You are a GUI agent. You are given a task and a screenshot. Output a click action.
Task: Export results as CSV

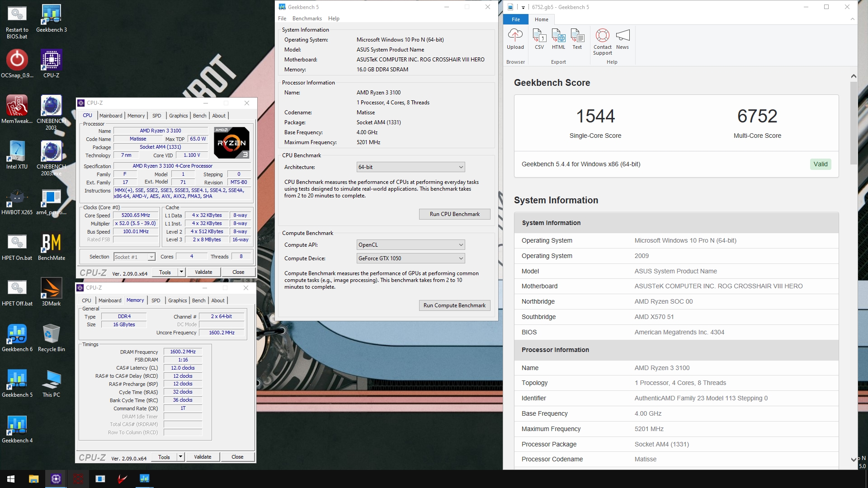[539, 39]
